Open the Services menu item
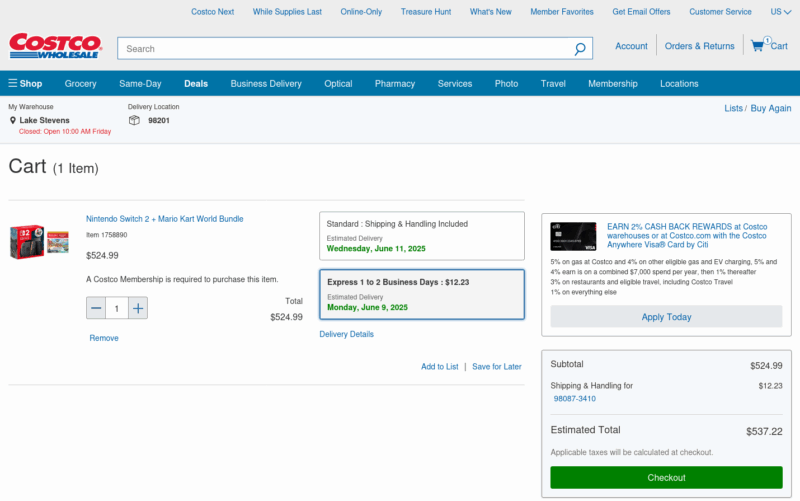Screen dimensions: 800x501 tap(455, 84)
